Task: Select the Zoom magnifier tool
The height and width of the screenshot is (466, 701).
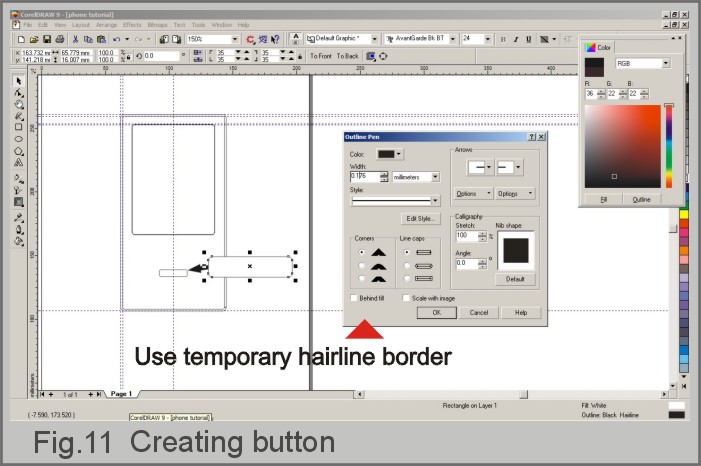Action: tap(18, 104)
